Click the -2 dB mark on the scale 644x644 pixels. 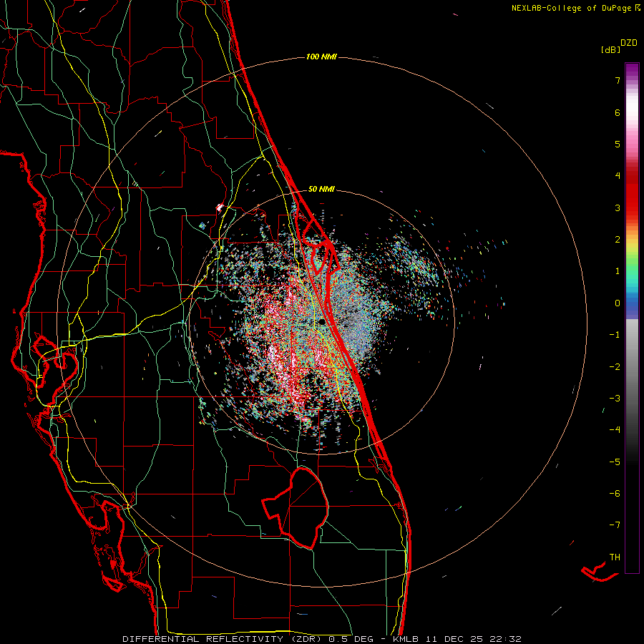click(x=615, y=366)
